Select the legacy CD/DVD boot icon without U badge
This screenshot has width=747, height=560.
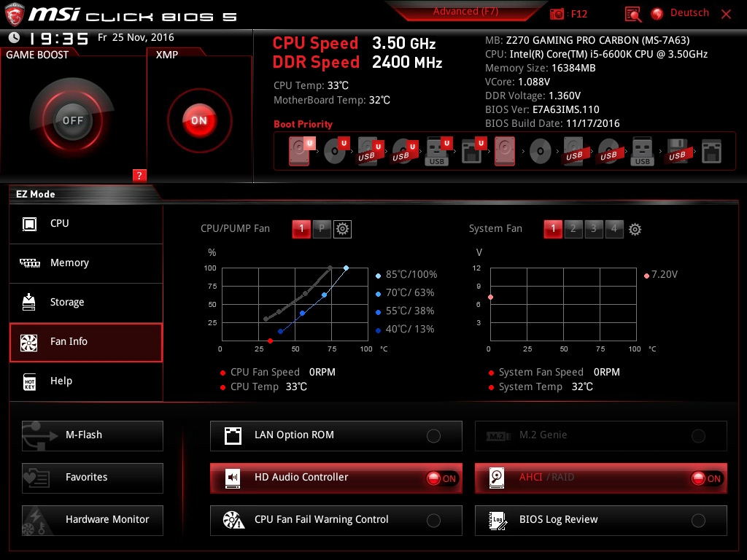(540, 152)
